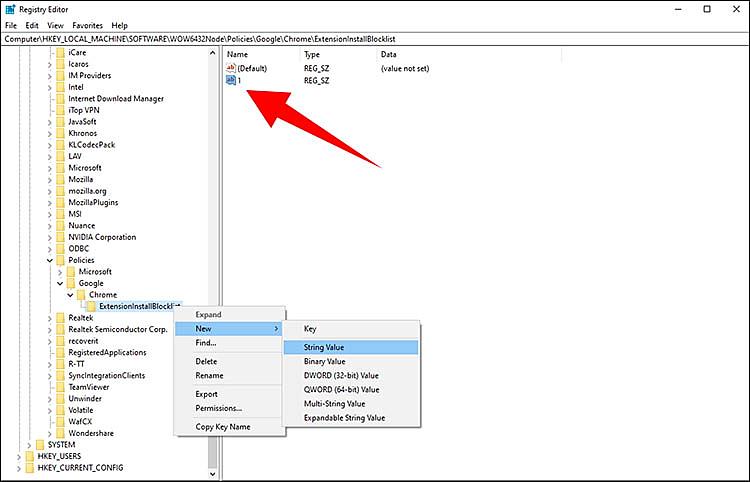Viewport: 750px width, 482px height.
Task: Click the Realtek folder icon
Action: [60, 318]
